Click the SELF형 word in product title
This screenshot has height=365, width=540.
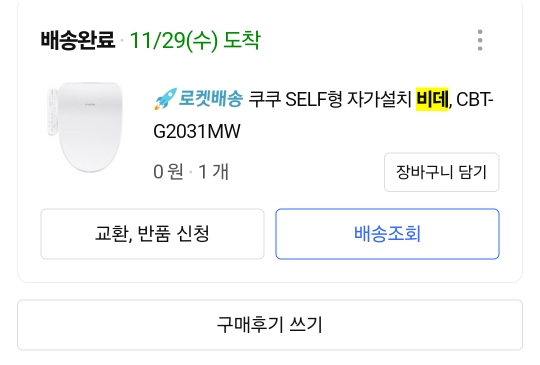[x=314, y=99]
